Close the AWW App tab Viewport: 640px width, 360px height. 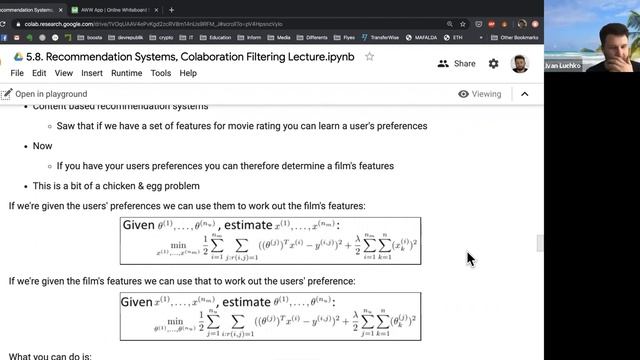[156, 10]
